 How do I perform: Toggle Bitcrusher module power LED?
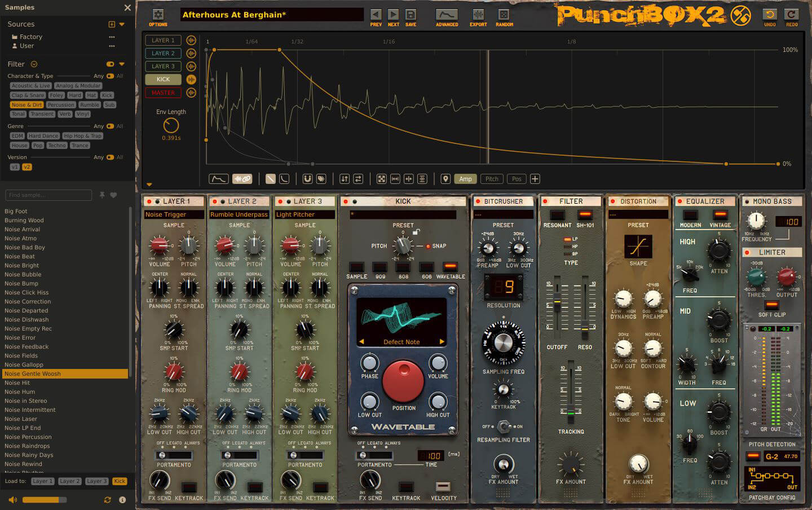pyautogui.click(x=478, y=201)
